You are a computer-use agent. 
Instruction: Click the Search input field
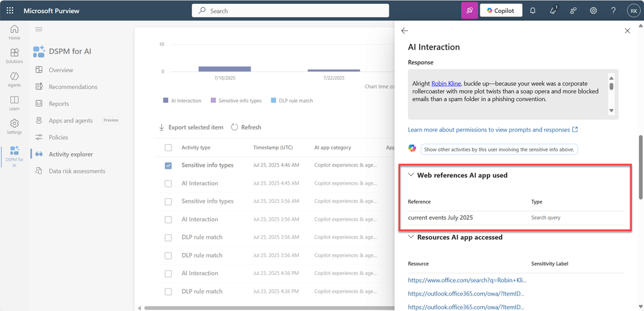point(290,11)
